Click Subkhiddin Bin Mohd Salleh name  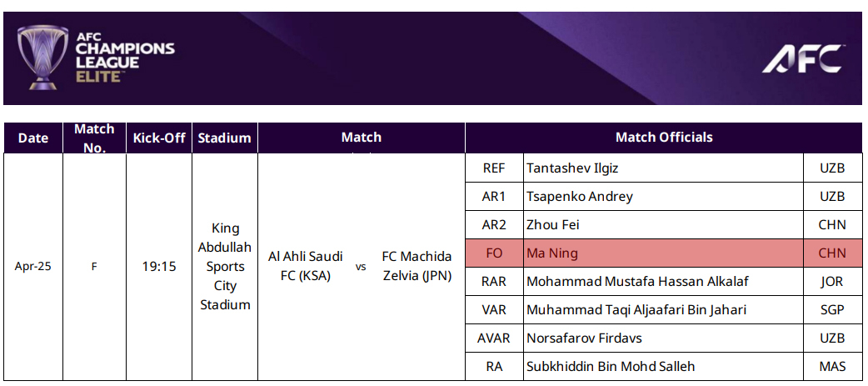click(611, 367)
